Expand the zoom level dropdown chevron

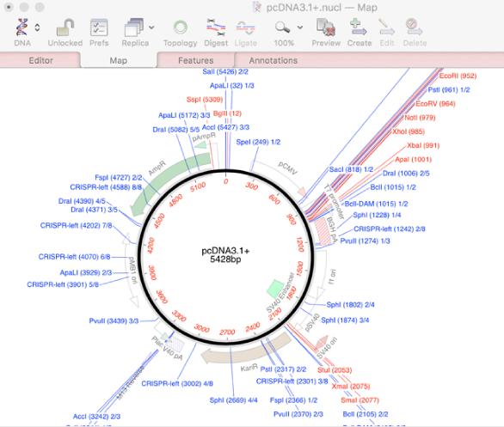click(x=300, y=27)
